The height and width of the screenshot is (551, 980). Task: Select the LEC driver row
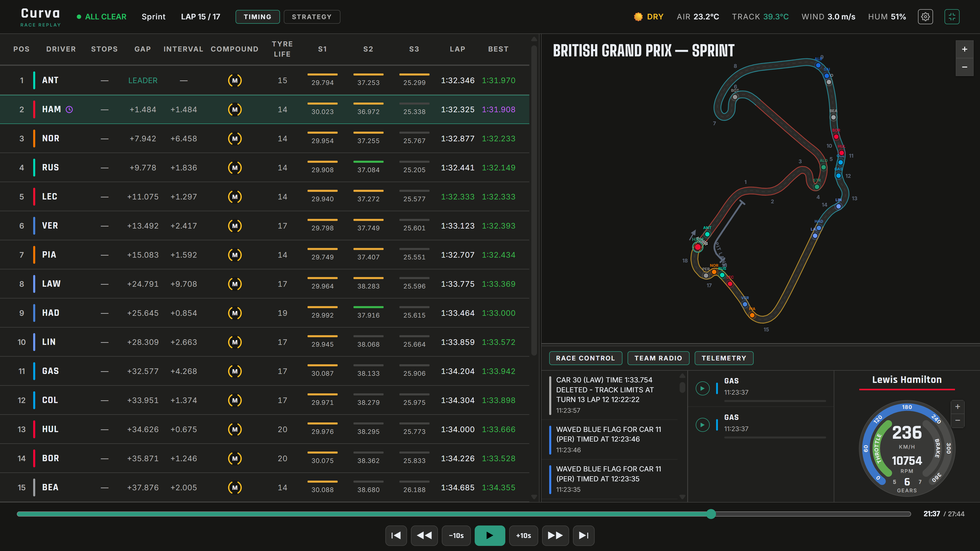[x=264, y=197]
